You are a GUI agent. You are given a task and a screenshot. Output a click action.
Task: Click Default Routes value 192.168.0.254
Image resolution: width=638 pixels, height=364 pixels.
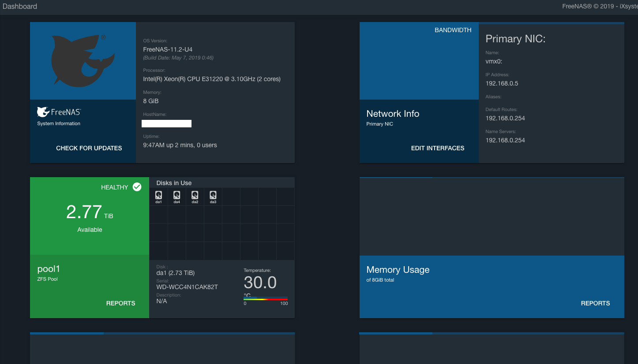click(x=505, y=118)
